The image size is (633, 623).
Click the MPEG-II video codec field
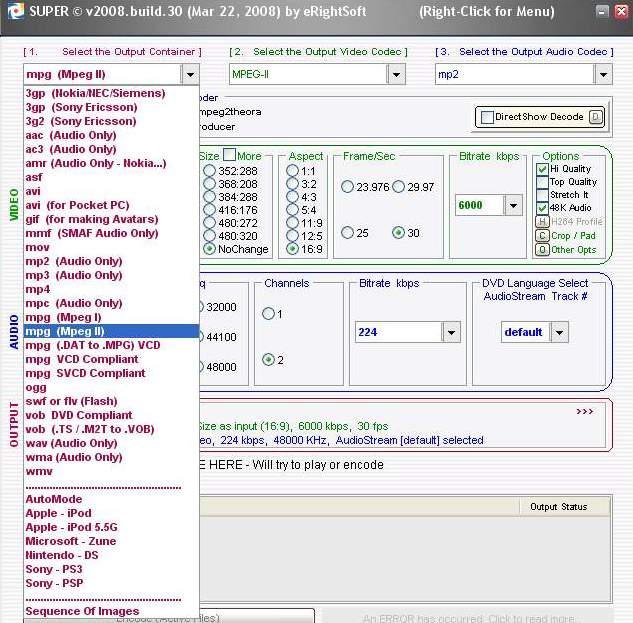pyautogui.click(x=308, y=74)
